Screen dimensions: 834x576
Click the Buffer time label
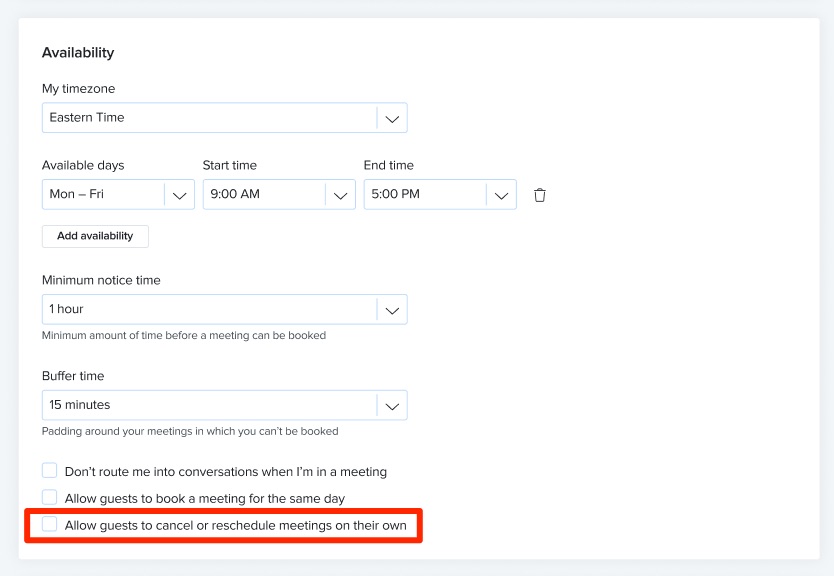click(73, 375)
